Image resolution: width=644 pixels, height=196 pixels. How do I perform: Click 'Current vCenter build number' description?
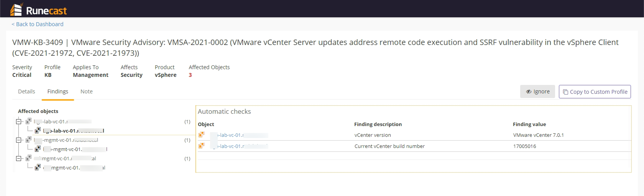[x=389, y=146]
